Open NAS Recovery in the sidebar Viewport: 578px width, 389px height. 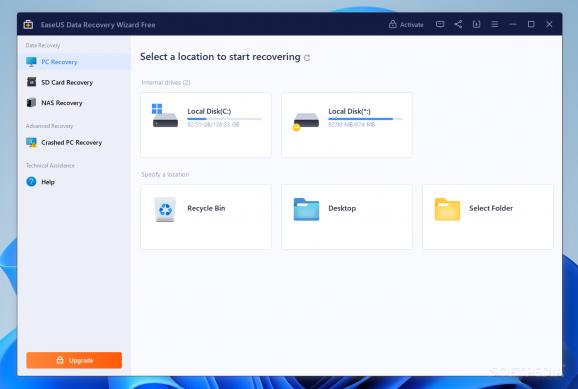pos(74,103)
